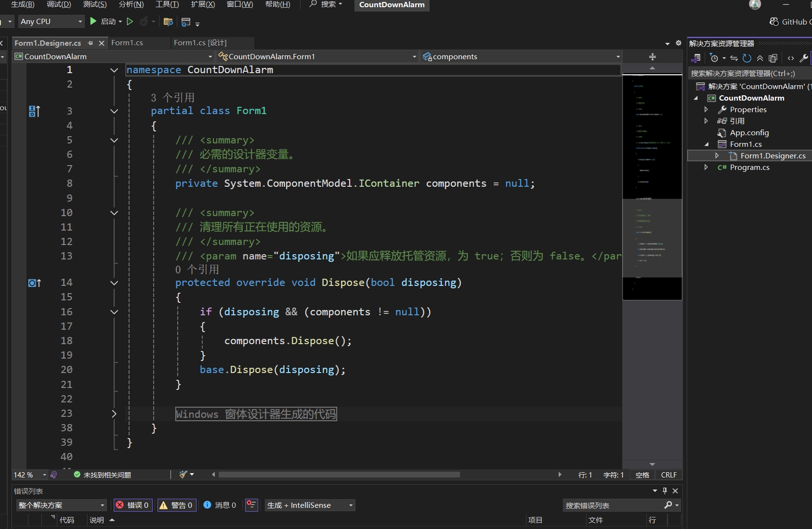Image resolution: width=812 pixels, height=529 pixels.
Task: Click the Show All Files icon
Action: (773, 58)
